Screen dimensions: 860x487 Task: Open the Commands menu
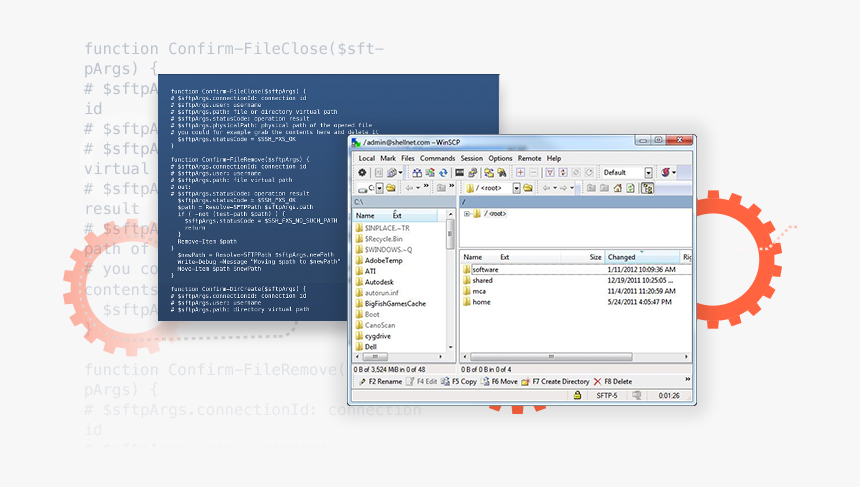tap(437, 158)
